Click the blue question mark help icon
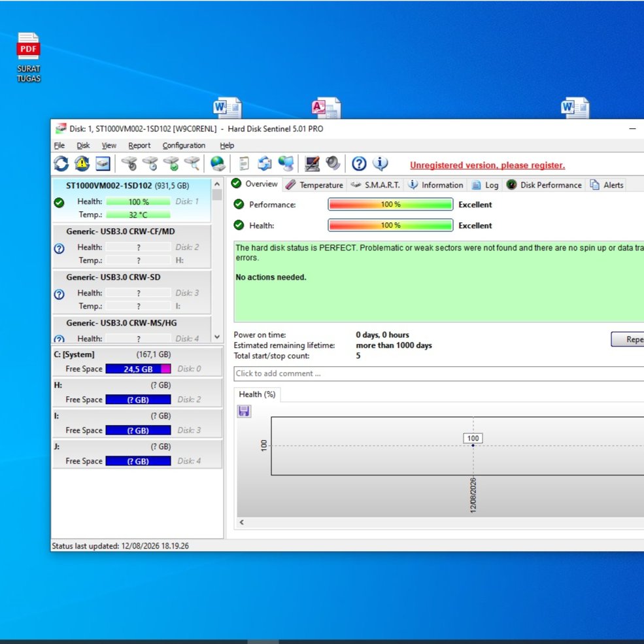 [x=359, y=164]
